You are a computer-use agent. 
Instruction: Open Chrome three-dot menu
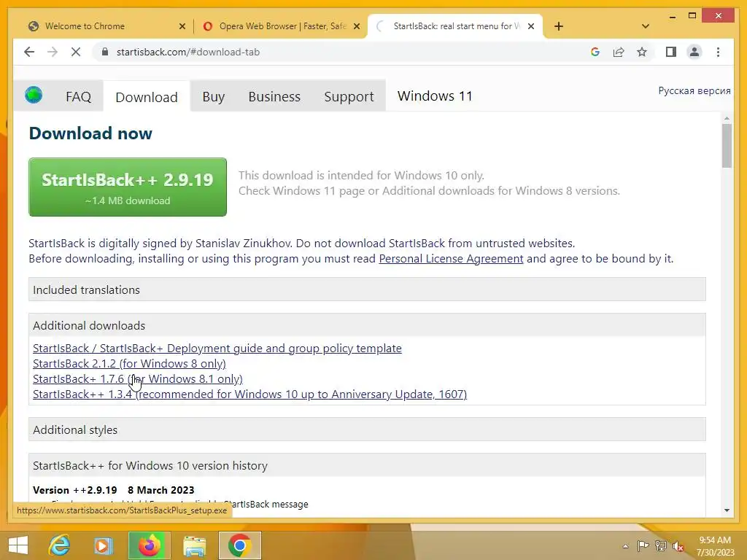click(718, 52)
